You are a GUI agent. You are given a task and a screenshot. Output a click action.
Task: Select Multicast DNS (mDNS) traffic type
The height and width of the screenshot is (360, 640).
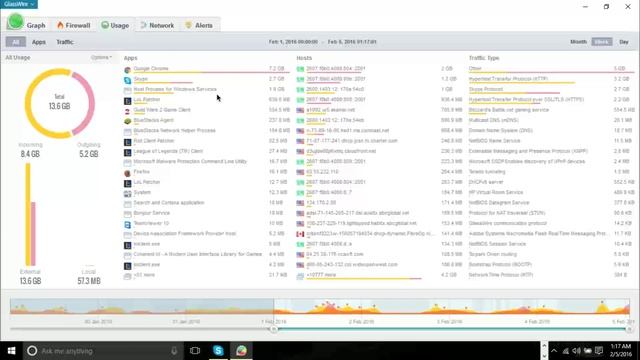[551, 121]
